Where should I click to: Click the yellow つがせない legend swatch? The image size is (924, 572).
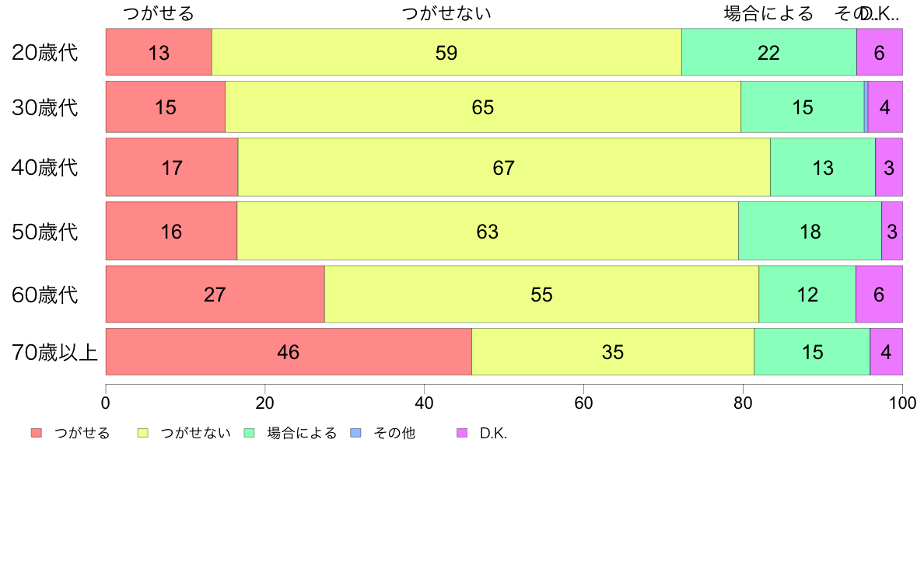tap(142, 433)
